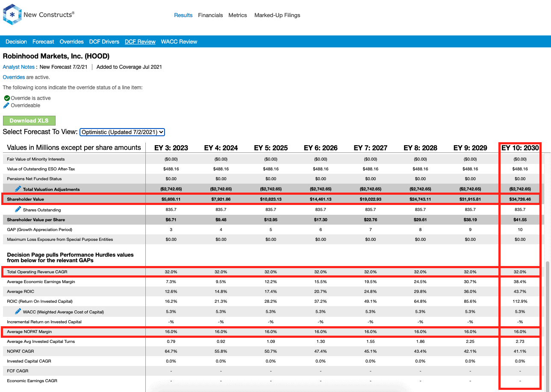Image resolution: width=551 pixels, height=392 pixels.
Task: Open the Select Forecast To View dropdown
Action: pos(122,132)
